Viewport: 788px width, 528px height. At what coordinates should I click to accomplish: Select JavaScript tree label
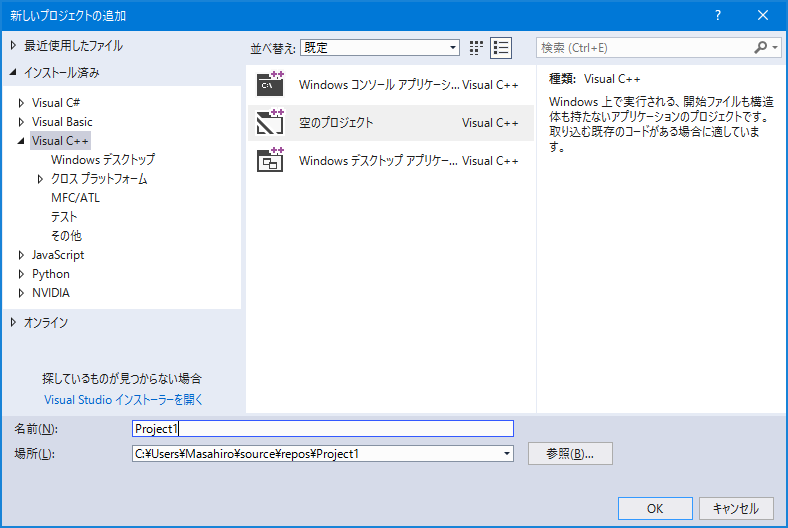pos(58,255)
